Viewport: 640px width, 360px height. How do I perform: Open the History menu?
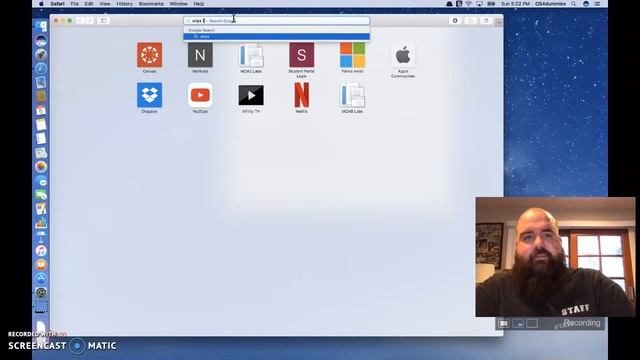click(x=124, y=4)
